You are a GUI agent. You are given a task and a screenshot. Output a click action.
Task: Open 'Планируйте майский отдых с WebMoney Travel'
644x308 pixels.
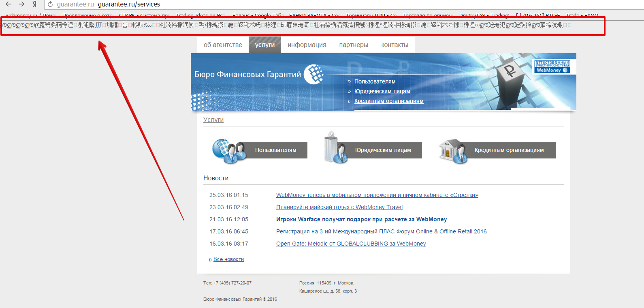[339, 207]
